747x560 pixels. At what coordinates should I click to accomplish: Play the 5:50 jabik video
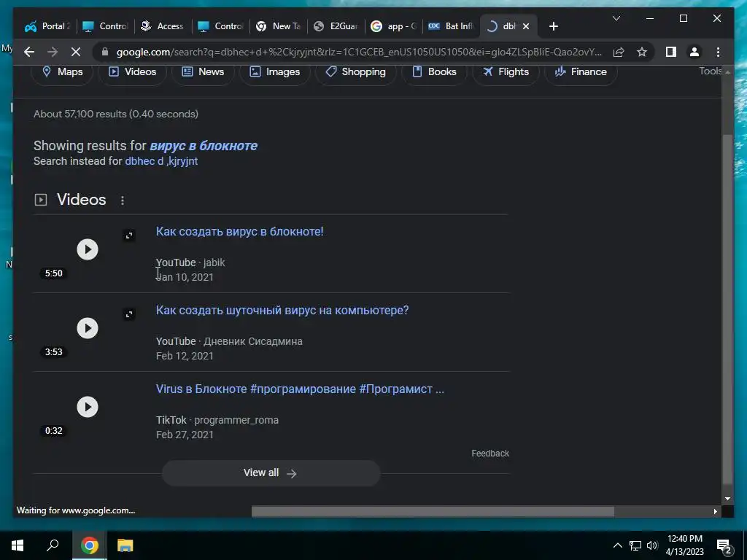[x=88, y=249]
